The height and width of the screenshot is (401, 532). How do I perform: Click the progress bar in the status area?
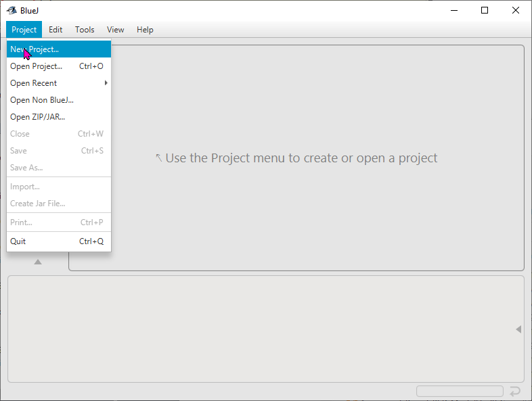tap(460, 392)
